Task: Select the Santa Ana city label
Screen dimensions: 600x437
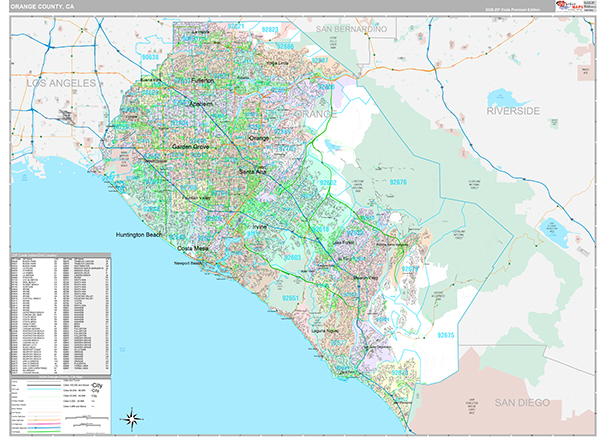Action: click(252, 172)
